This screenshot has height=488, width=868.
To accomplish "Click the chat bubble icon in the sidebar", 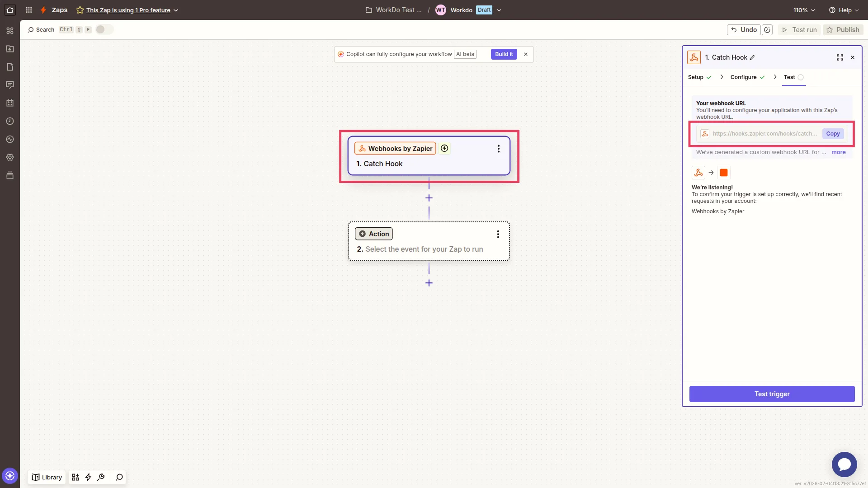I will [10, 85].
